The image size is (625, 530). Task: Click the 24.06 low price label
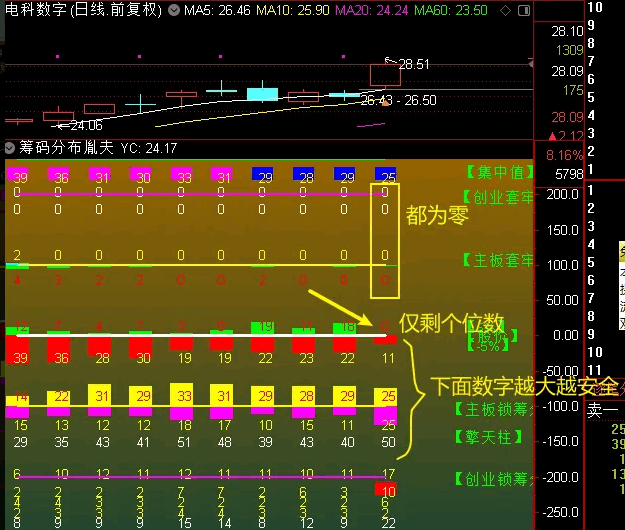coord(86,126)
